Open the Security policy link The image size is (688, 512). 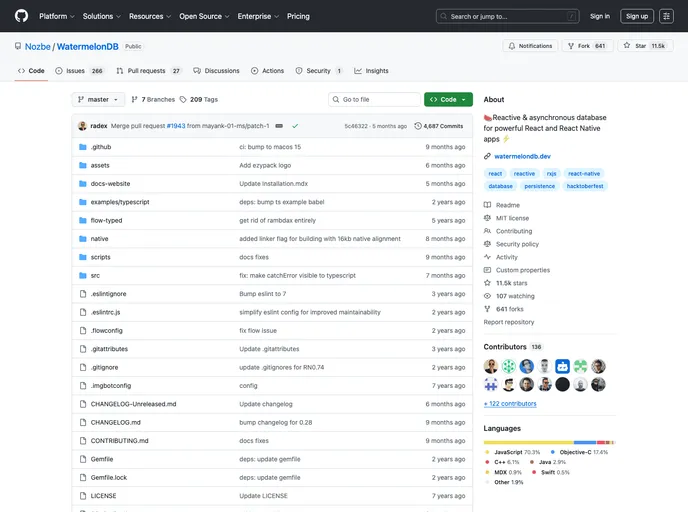(511, 244)
